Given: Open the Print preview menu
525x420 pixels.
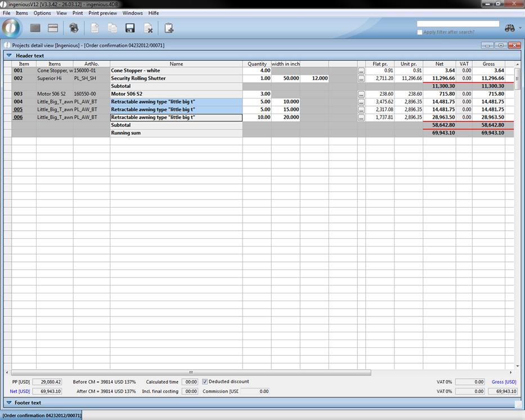Looking at the screenshot, I should pyautogui.click(x=102, y=13).
